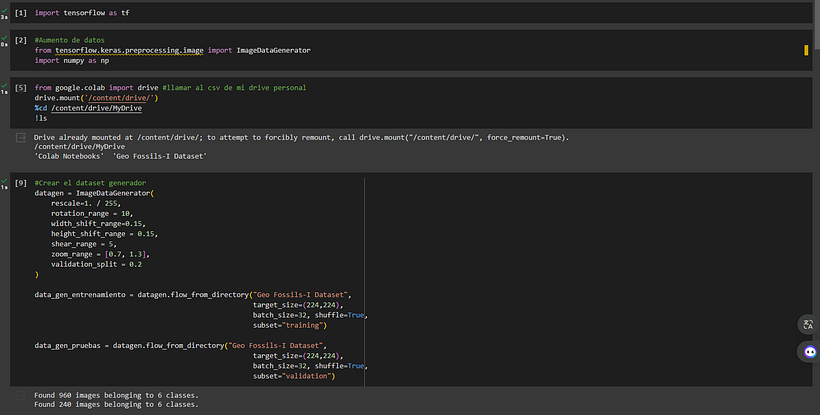Click 'force_remount=True' in the output message
Image resolution: width=820 pixels, height=415 pixels.
point(526,137)
